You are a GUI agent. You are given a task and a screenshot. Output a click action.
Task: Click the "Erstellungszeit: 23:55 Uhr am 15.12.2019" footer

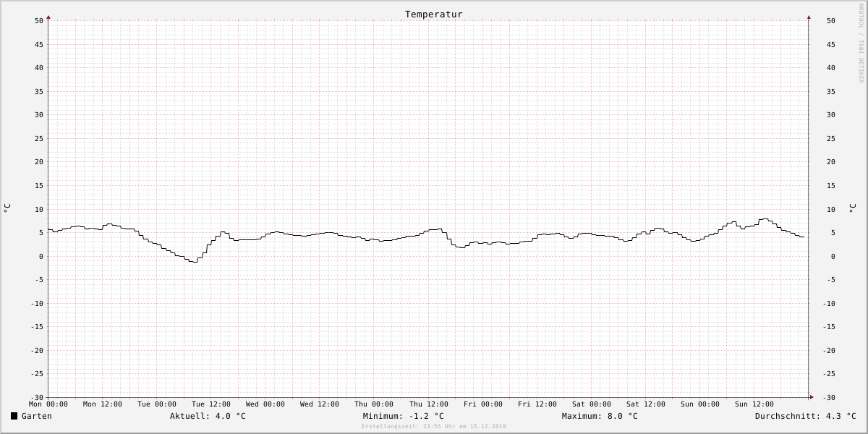coord(434,426)
